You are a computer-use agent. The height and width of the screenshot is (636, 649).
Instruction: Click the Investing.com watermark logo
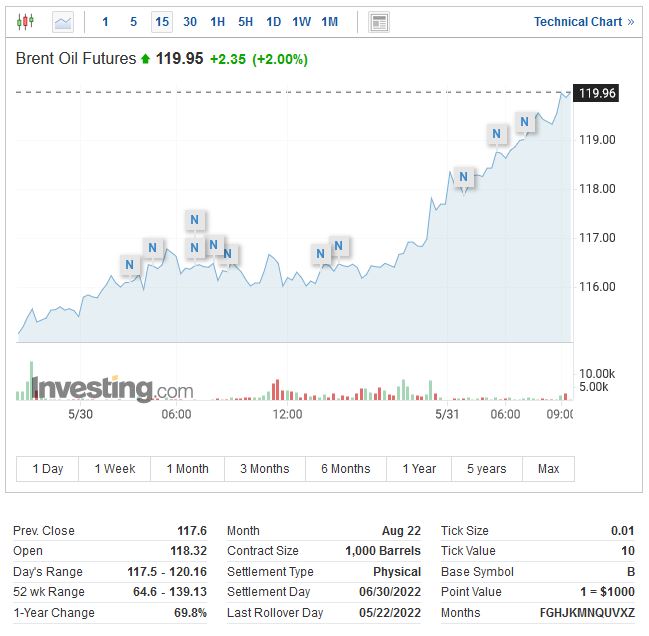[112, 387]
